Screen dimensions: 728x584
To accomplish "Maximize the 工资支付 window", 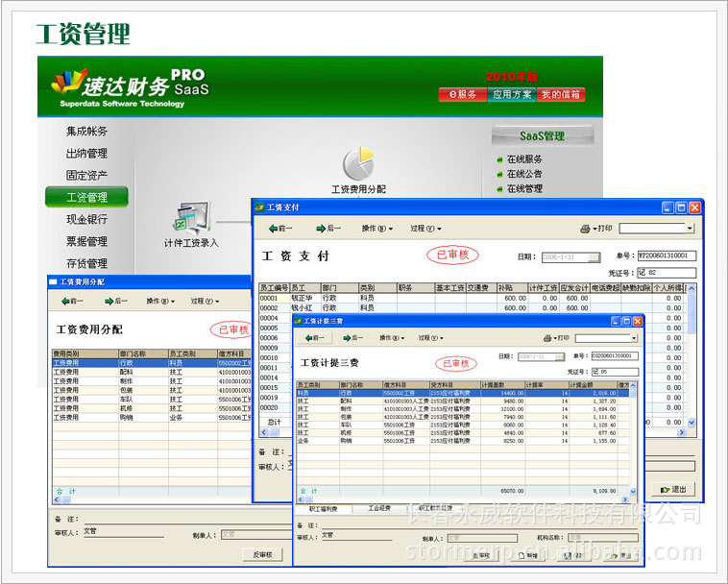I will click(681, 207).
